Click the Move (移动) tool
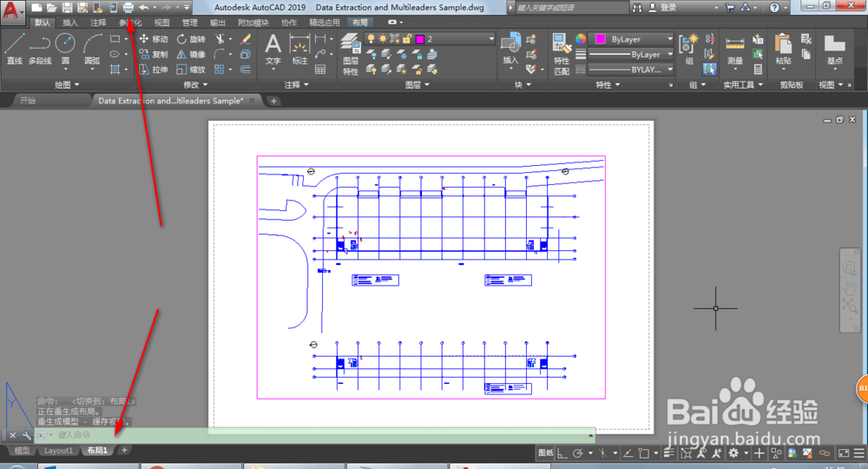This screenshot has width=868, height=469. tap(154, 39)
